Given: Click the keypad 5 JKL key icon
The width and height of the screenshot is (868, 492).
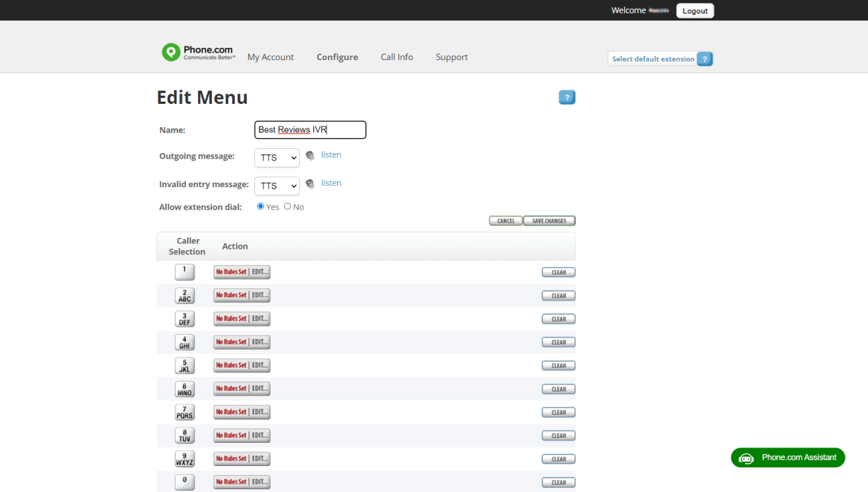Looking at the screenshot, I should [x=184, y=366].
